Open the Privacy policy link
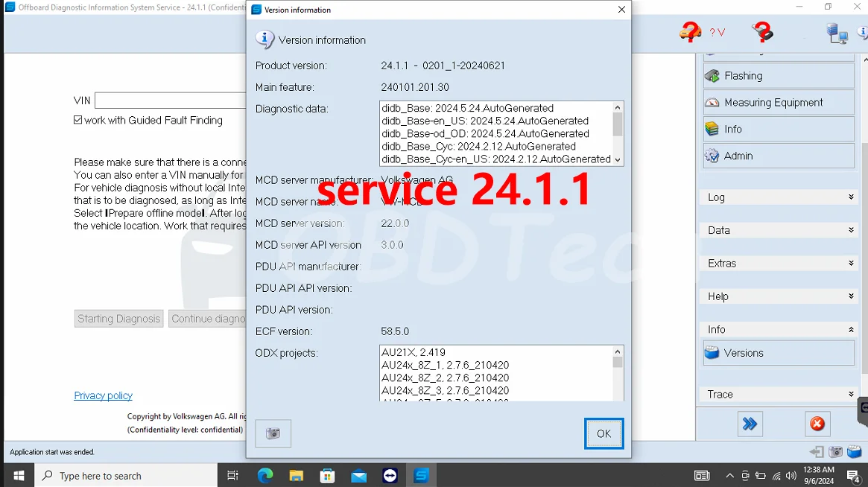Viewport: 868px width, 487px height. pos(103,395)
